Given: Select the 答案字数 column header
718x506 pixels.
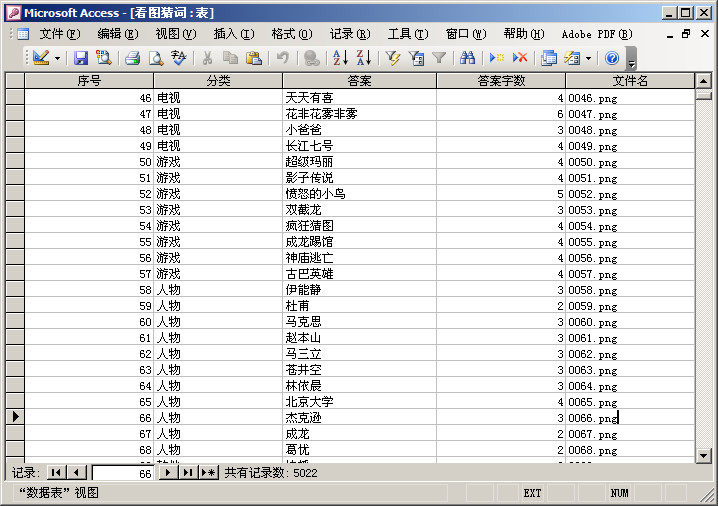Looking at the screenshot, I should coord(501,81).
